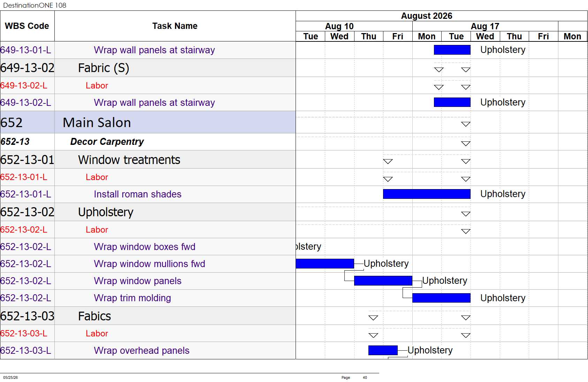Select the 652-13 Decor Carpentry row

tap(148, 142)
